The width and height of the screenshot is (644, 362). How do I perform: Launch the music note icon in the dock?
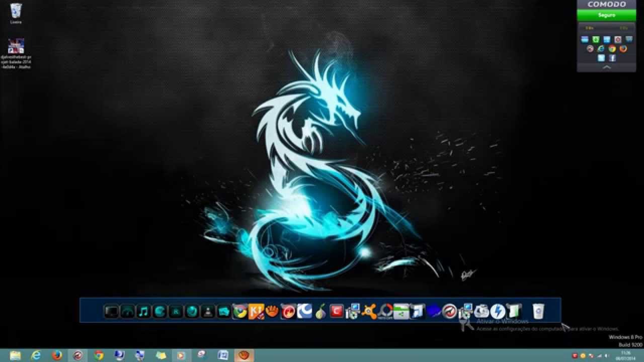(143, 312)
